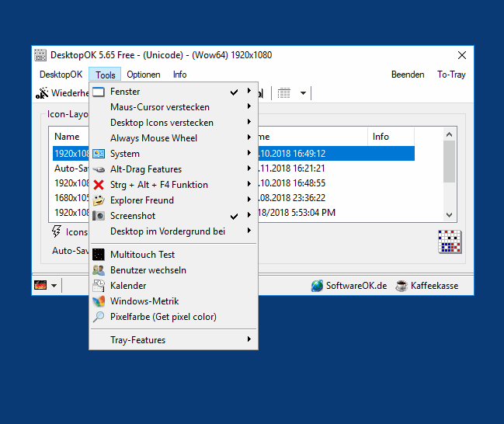
Task: Open Windows-Metrik from menu
Action: click(x=174, y=301)
